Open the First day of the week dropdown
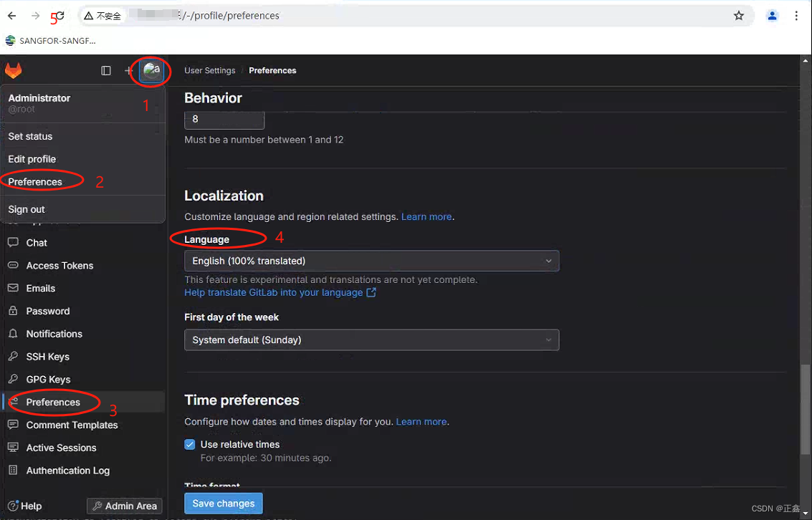812x520 pixels. pos(371,340)
